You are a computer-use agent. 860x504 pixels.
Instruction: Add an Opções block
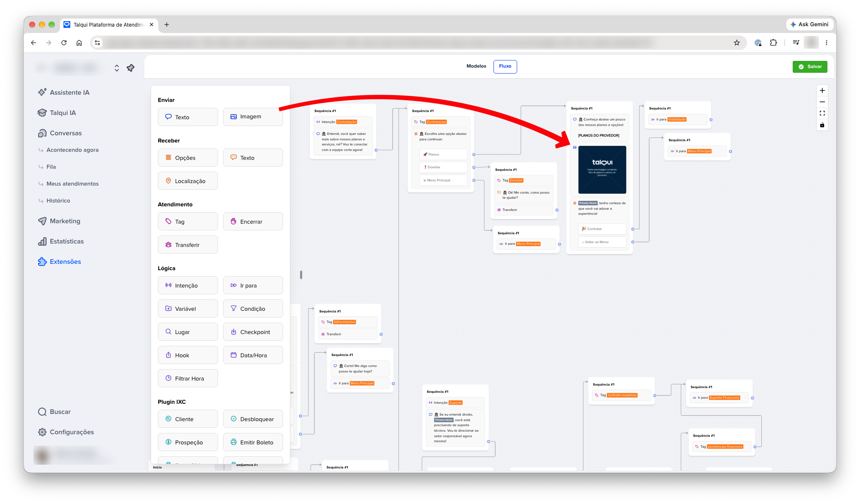click(188, 158)
